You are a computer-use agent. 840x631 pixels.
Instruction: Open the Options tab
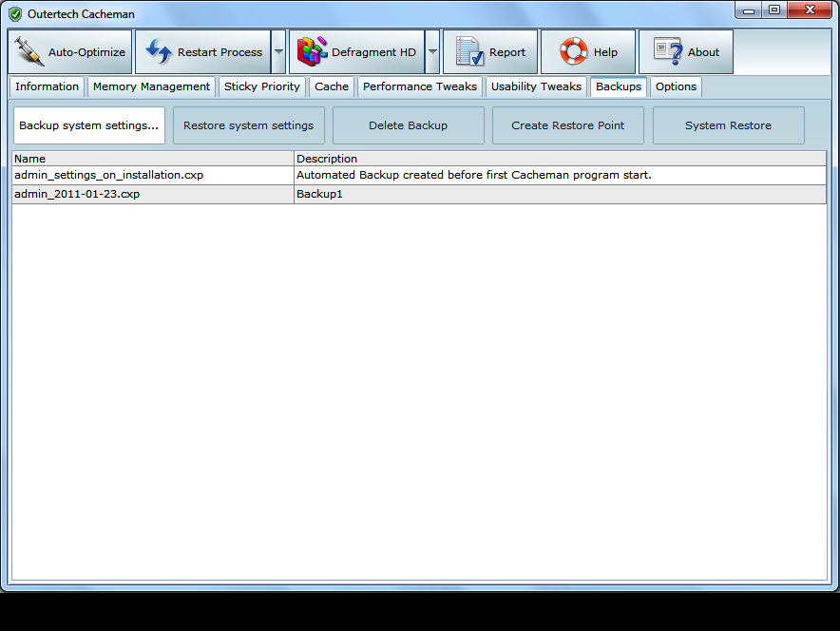676,86
